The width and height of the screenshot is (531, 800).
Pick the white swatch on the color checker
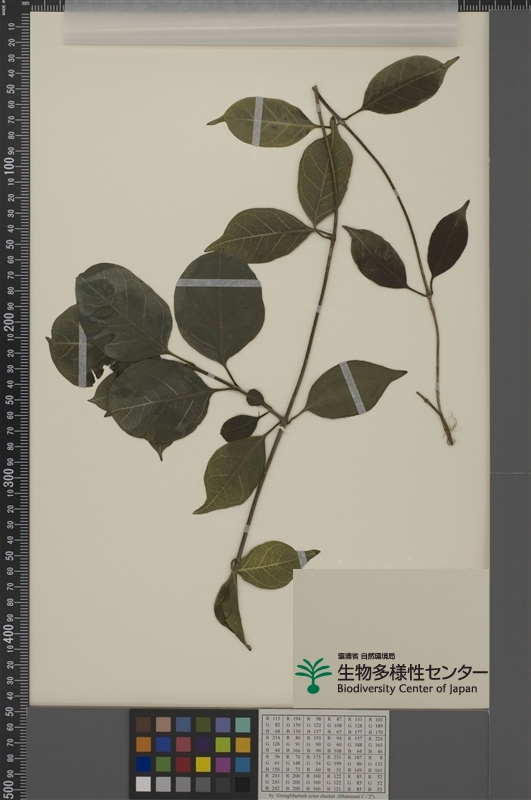[x=144, y=784]
